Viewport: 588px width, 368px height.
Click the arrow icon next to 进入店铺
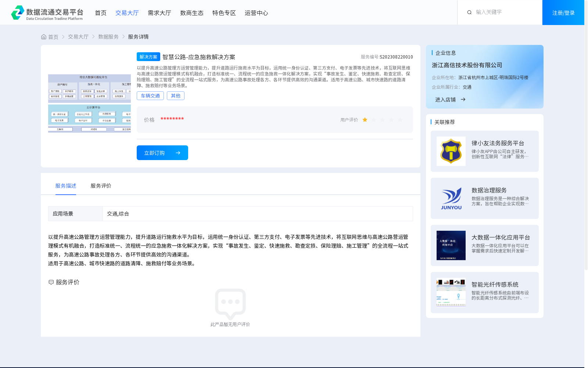463,99
